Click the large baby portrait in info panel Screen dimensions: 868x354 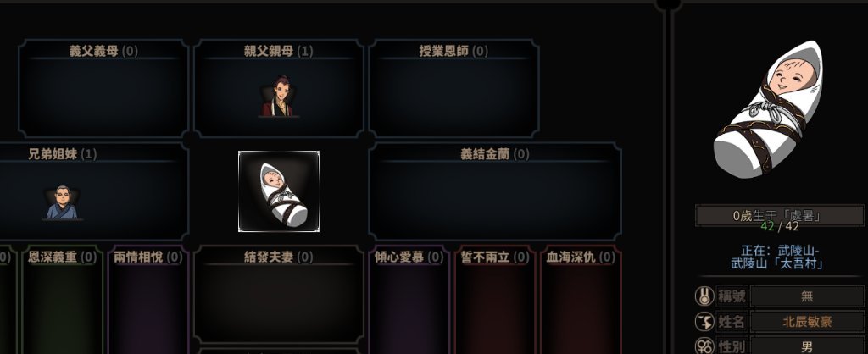click(768, 109)
